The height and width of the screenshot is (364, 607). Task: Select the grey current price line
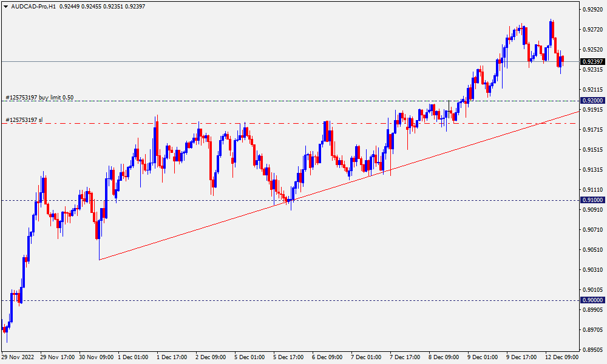click(x=290, y=61)
